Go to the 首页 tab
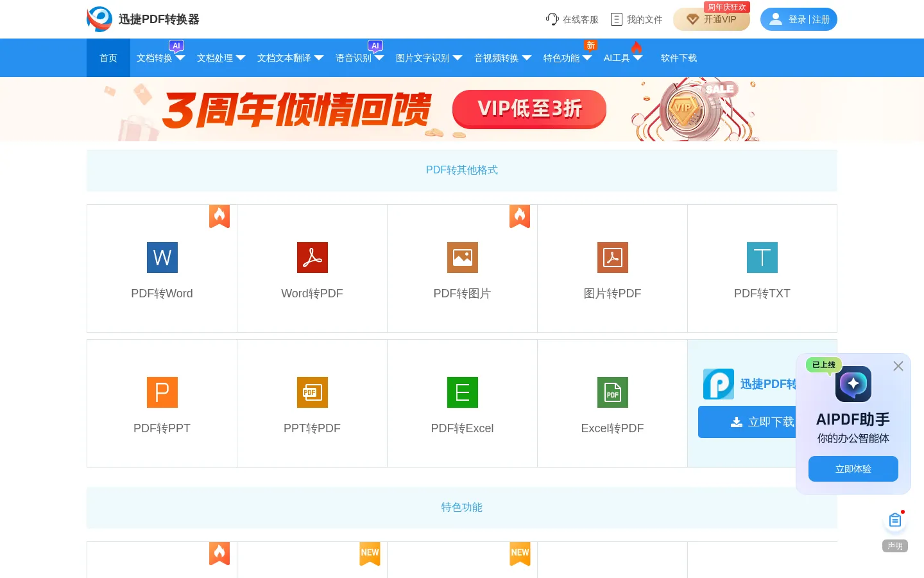 tap(108, 58)
